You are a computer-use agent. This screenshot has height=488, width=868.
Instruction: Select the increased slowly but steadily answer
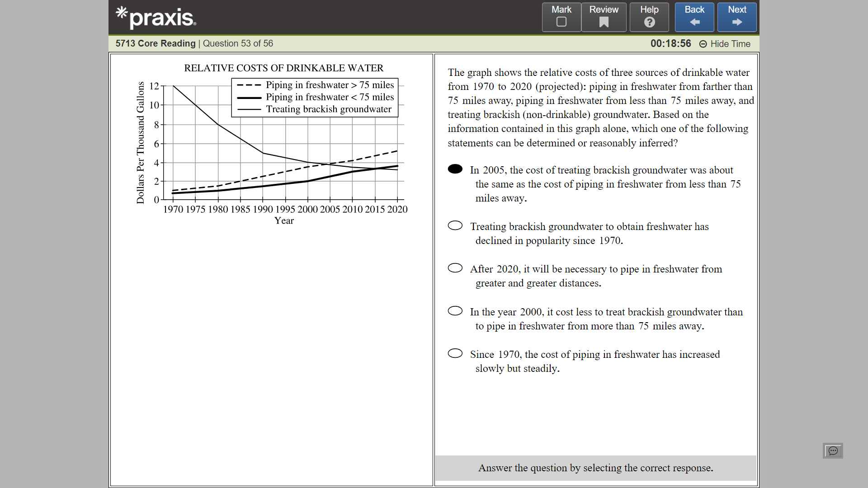(455, 353)
